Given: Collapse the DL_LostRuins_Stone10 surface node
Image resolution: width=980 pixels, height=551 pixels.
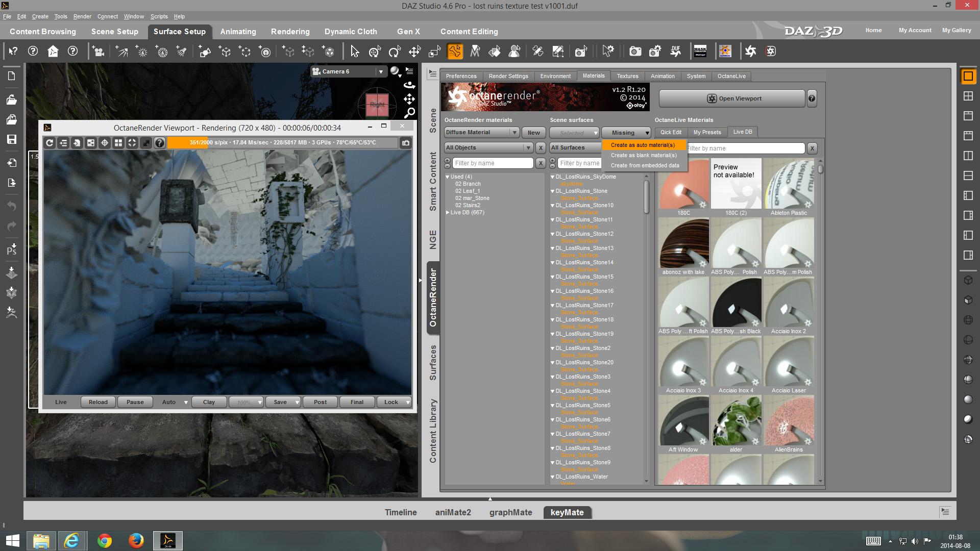Looking at the screenshot, I should pyautogui.click(x=552, y=206).
